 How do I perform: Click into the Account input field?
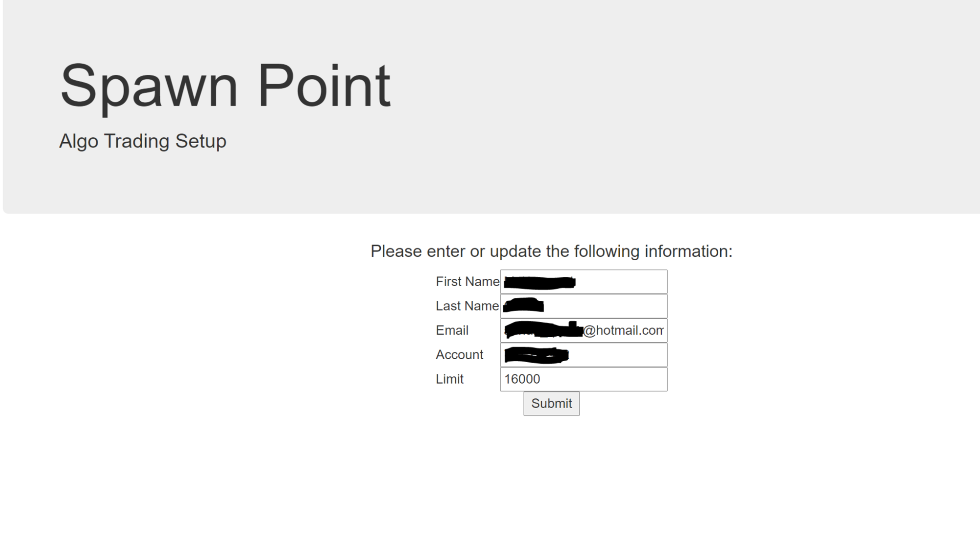(x=583, y=355)
